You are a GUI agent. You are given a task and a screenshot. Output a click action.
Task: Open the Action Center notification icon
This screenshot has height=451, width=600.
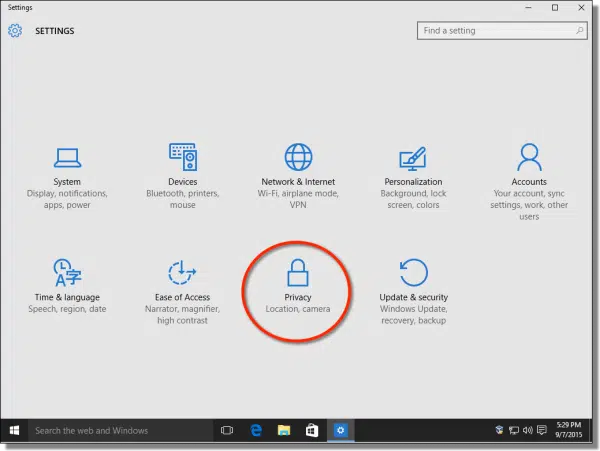coord(541,430)
